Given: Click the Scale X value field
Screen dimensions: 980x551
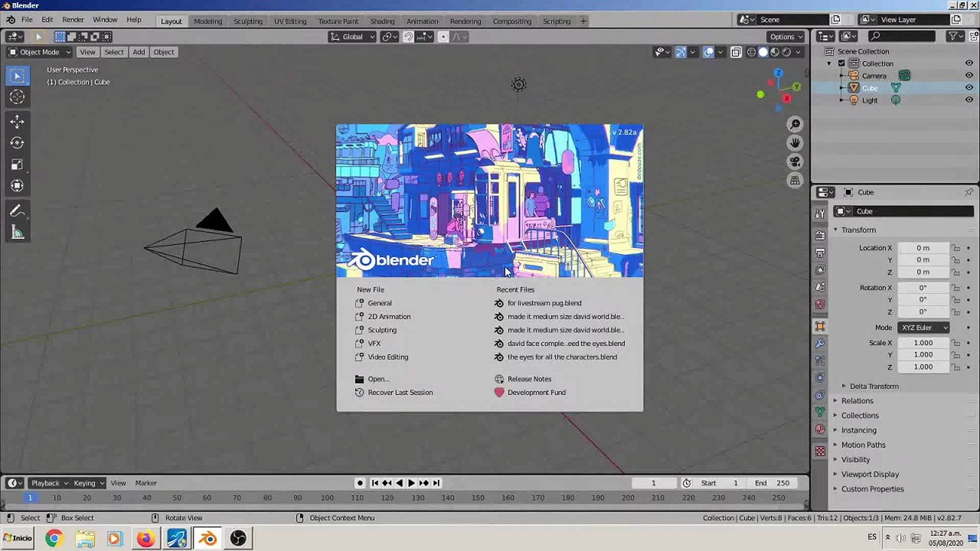Looking at the screenshot, I should (x=923, y=343).
